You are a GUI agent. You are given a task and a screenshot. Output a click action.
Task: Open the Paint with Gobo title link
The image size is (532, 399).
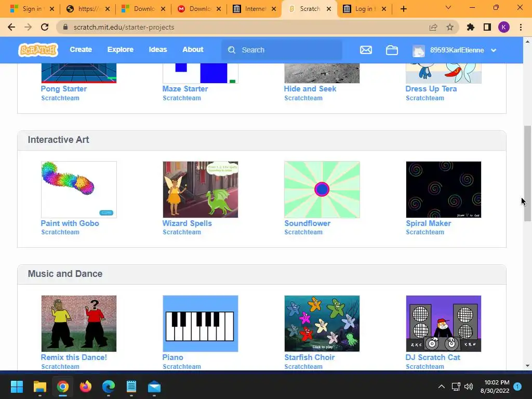click(70, 223)
